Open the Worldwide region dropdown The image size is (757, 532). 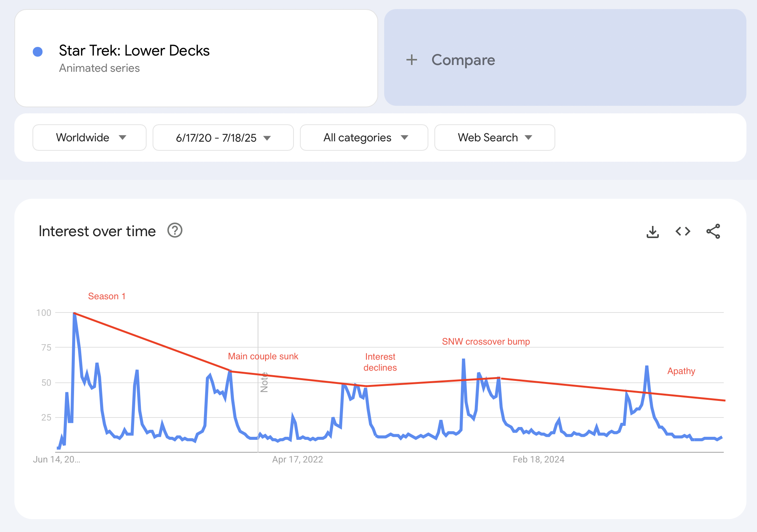coord(90,138)
